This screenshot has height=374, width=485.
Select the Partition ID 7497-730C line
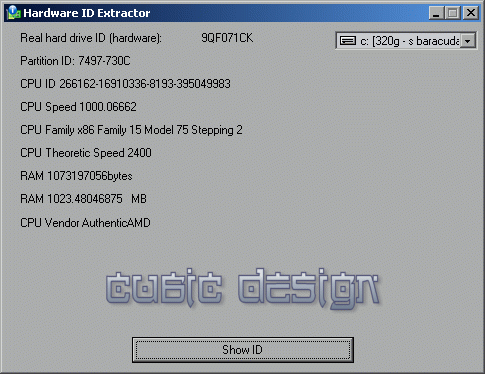pyautogui.click(x=75, y=61)
